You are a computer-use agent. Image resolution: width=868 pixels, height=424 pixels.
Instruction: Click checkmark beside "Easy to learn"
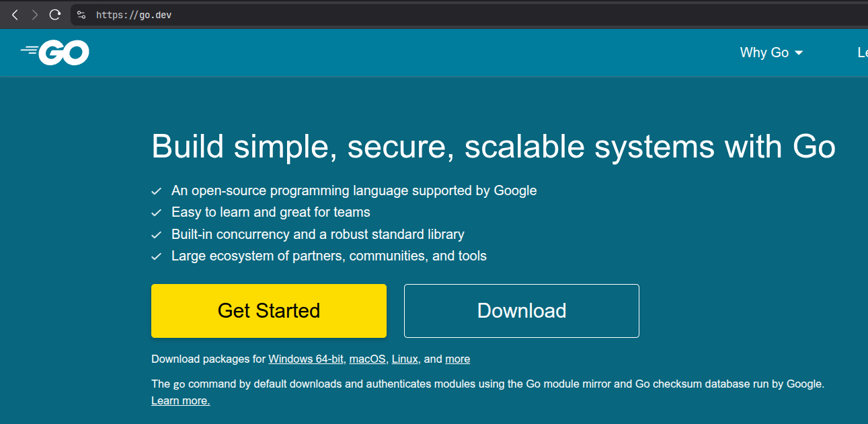pos(157,213)
